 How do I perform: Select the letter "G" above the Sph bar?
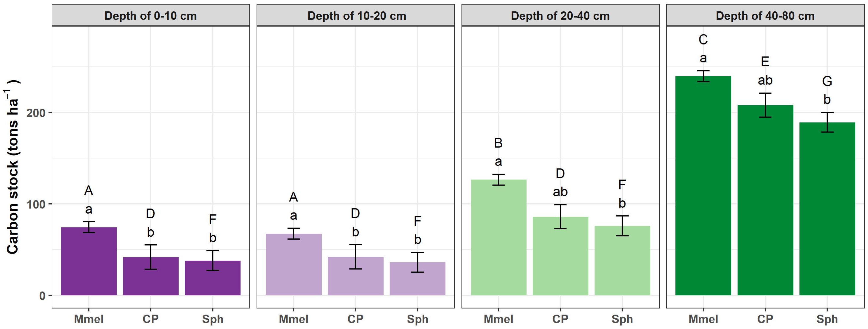pos(827,81)
